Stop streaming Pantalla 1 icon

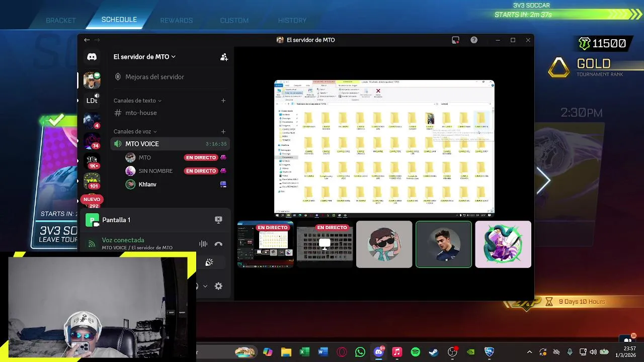[218, 220]
